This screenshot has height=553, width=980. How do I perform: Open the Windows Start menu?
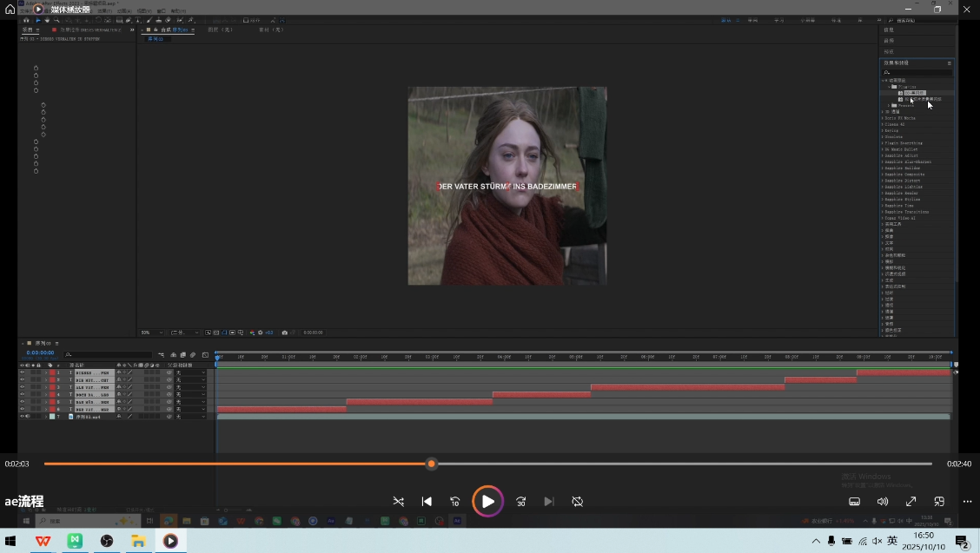tap(11, 541)
